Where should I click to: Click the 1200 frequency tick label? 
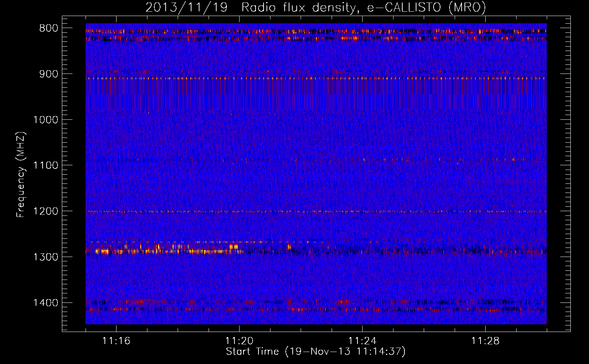point(46,211)
